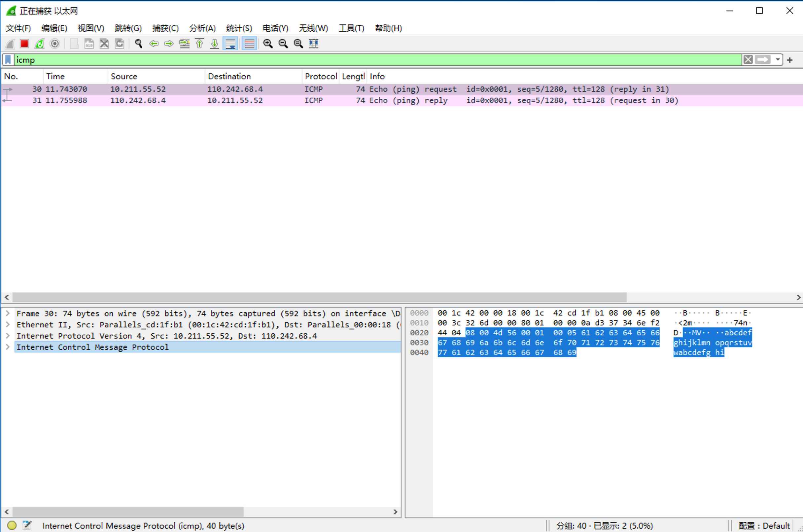Open capture options gear icon
The height and width of the screenshot is (532, 803).
coord(54,44)
